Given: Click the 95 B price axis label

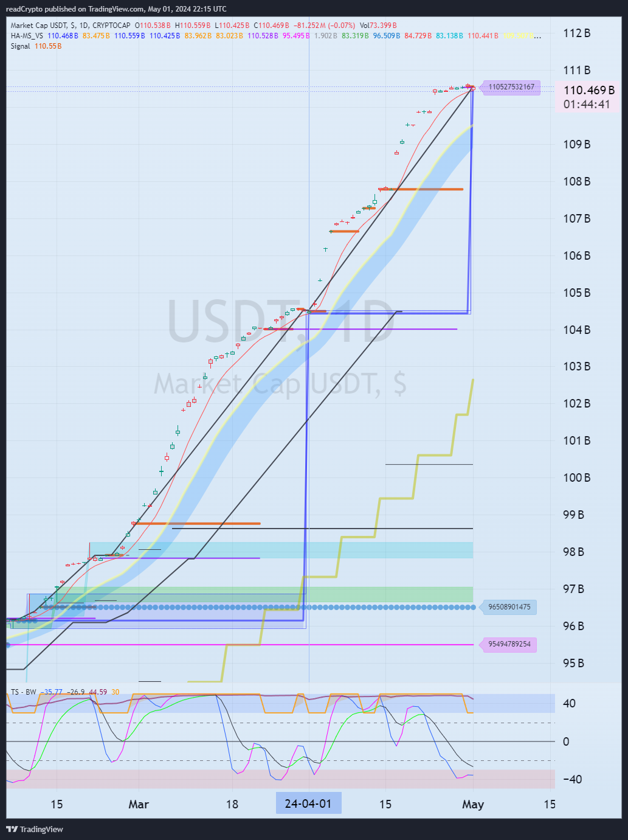Looking at the screenshot, I should click(574, 663).
